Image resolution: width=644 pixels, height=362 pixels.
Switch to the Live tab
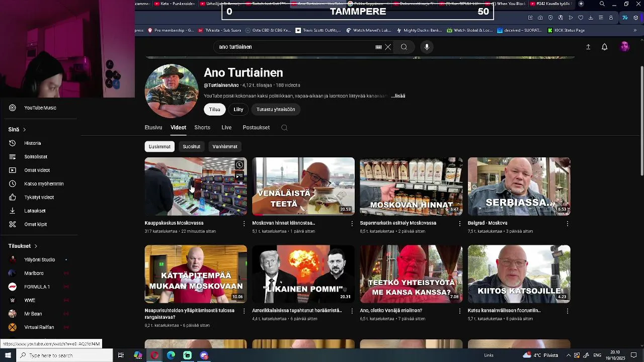coord(226,128)
